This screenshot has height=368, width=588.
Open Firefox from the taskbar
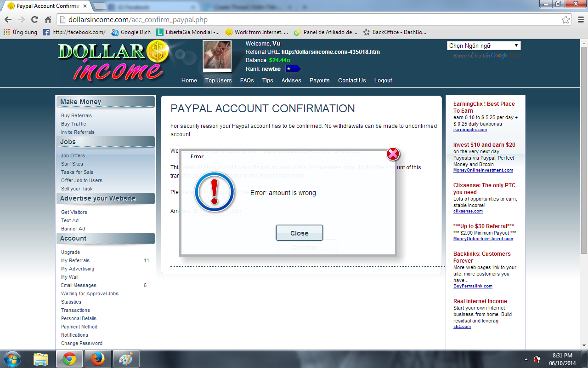pyautogui.click(x=97, y=359)
